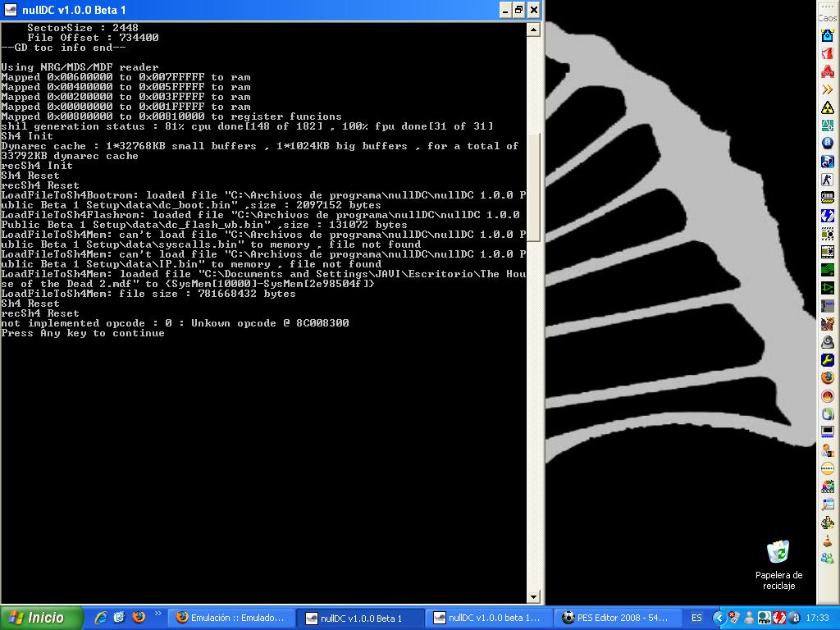
Task: Click the red lightning tray icon
Action: click(x=779, y=619)
